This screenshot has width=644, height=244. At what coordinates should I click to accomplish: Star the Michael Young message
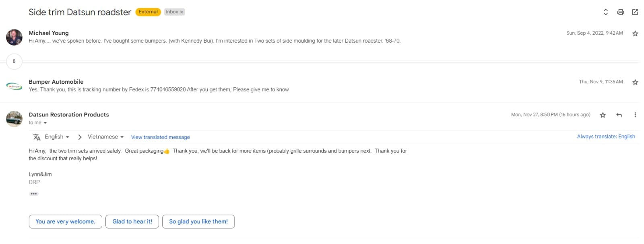(x=635, y=33)
